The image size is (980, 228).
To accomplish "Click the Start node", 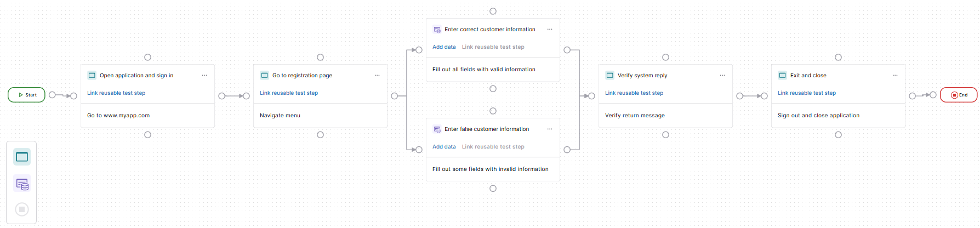I will click(x=27, y=95).
